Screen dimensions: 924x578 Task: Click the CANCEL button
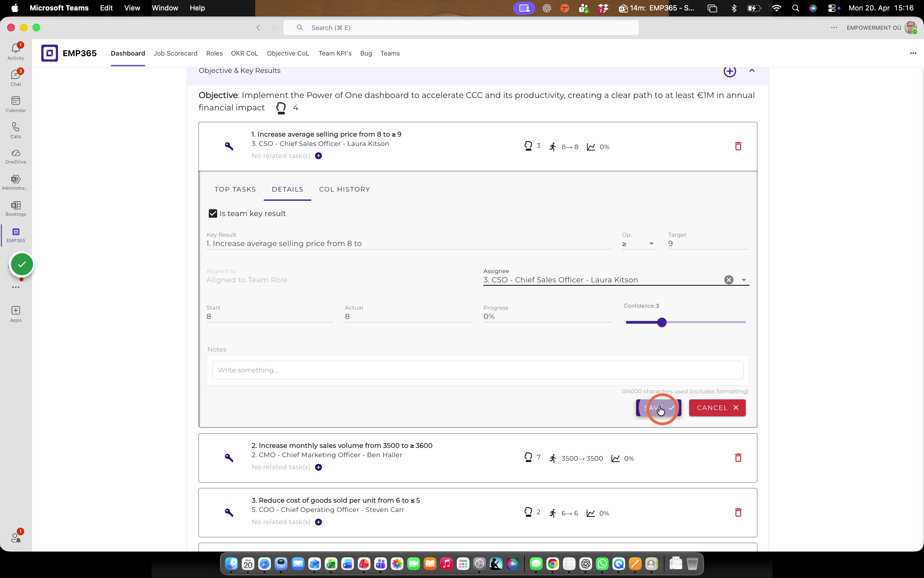(x=717, y=408)
